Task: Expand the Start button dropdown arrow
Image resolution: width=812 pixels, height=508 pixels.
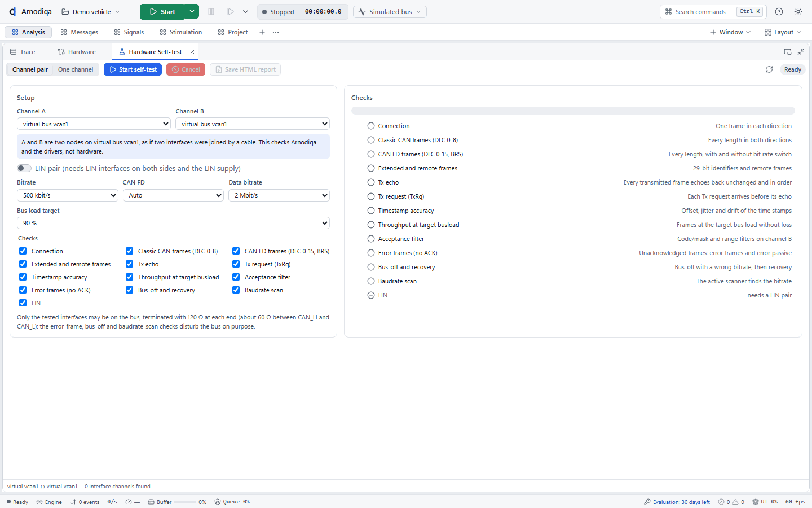Action: (192, 11)
